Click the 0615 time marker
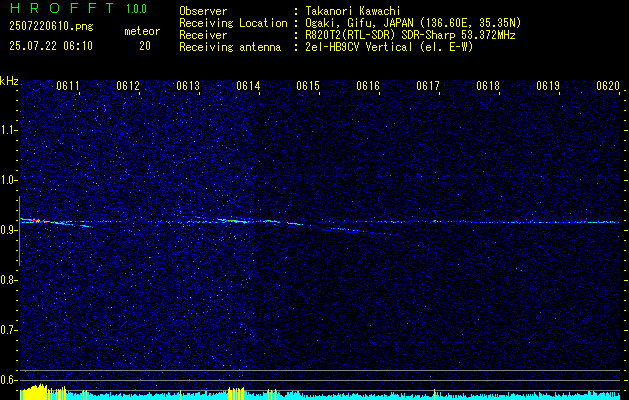Screen dimensions: 629x400 pos(308,86)
